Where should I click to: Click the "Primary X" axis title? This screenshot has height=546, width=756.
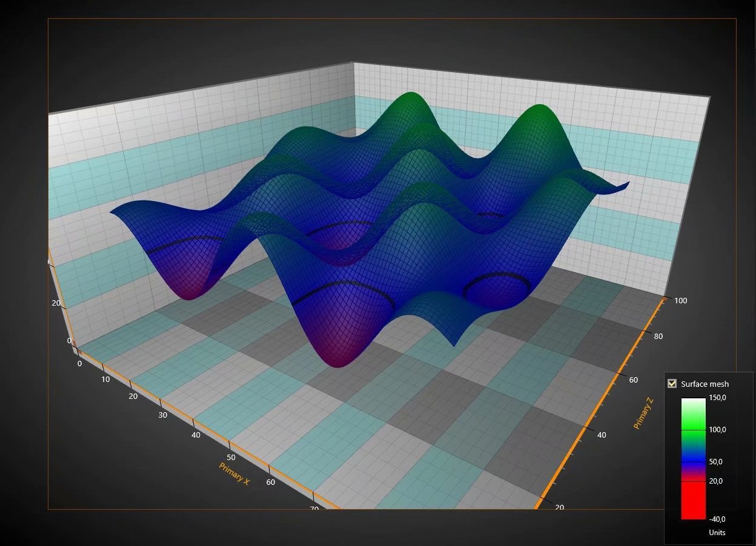tap(234, 473)
